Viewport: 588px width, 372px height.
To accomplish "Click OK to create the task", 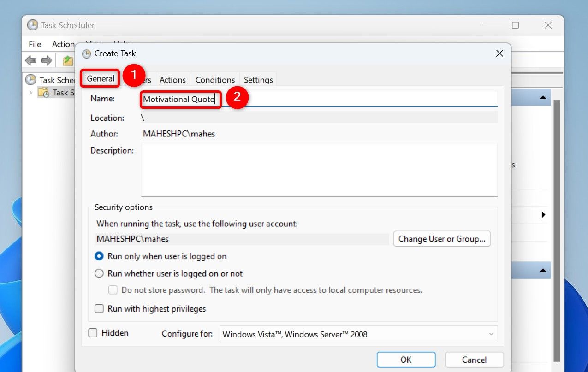I will click(x=406, y=360).
